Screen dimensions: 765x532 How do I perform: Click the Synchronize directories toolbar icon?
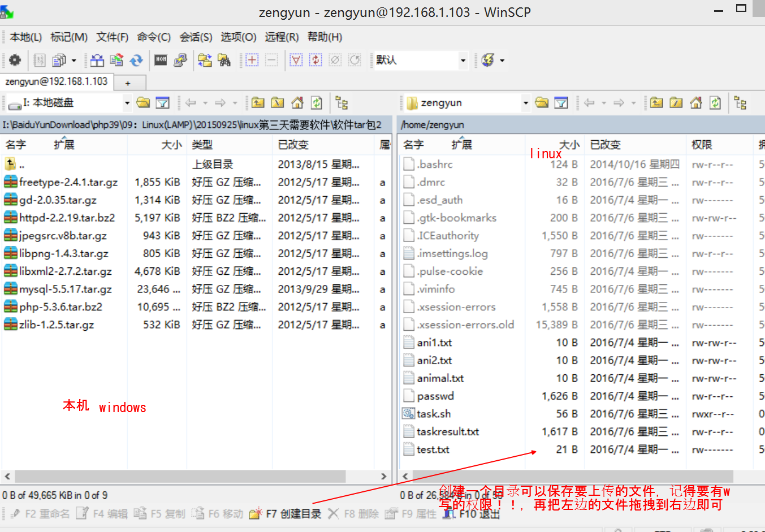(x=116, y=60)
